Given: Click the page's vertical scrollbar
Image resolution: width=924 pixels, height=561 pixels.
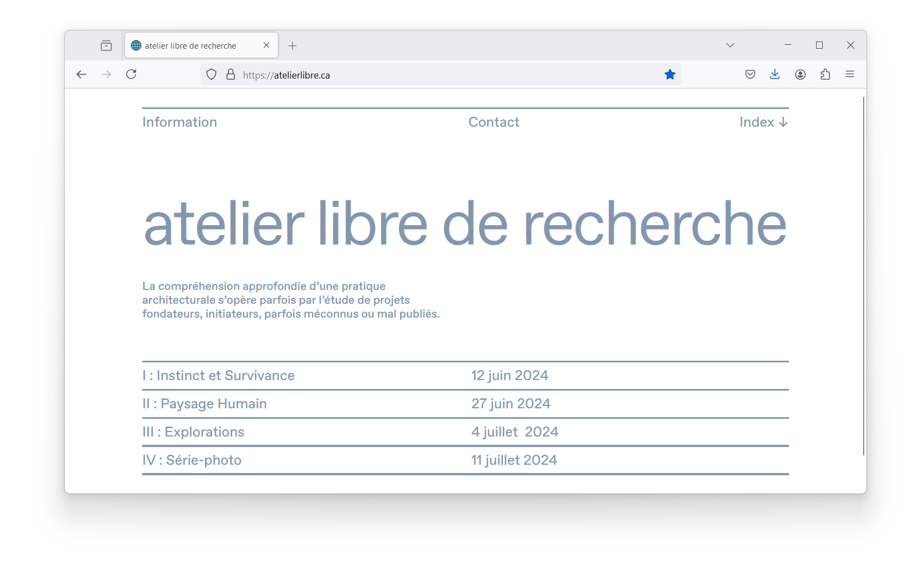Looking at the screenshot, I should pos(863,276).
